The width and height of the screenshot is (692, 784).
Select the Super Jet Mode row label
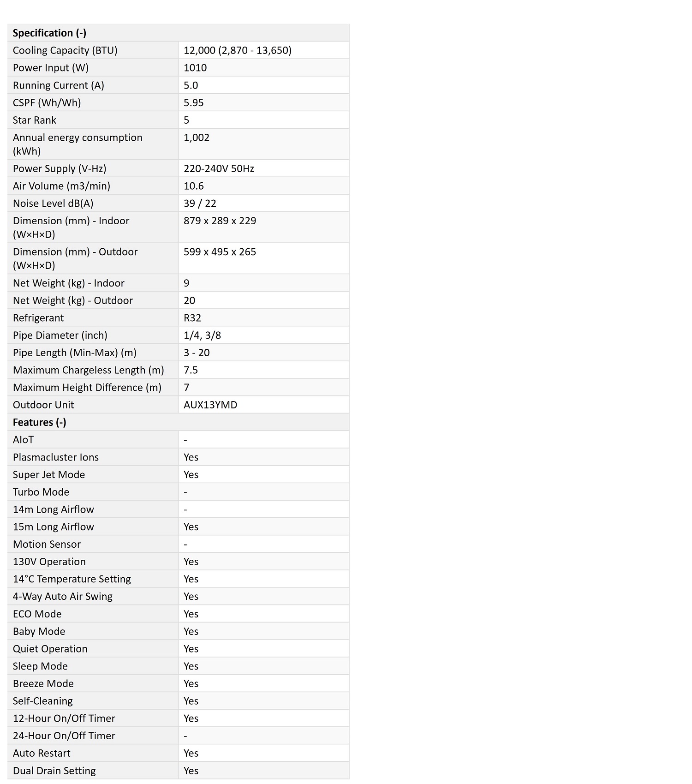[x=49, y=475]
